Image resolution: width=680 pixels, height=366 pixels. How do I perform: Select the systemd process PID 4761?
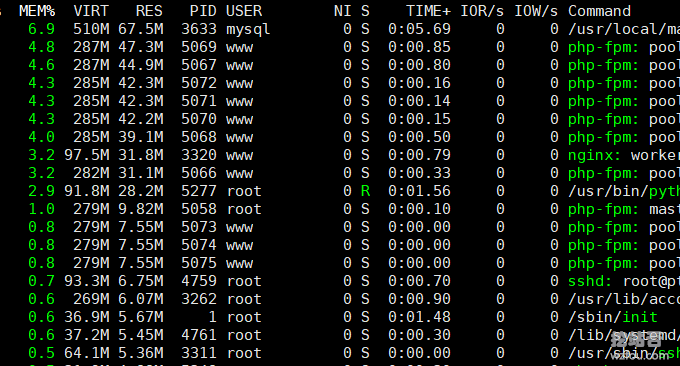coord(340,335)
